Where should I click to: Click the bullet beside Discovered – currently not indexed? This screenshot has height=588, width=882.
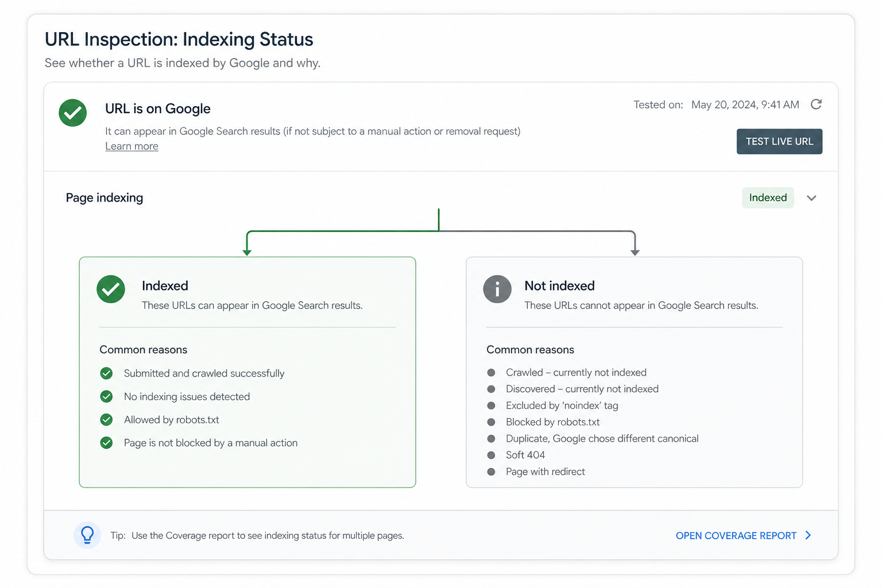[491, 389]
